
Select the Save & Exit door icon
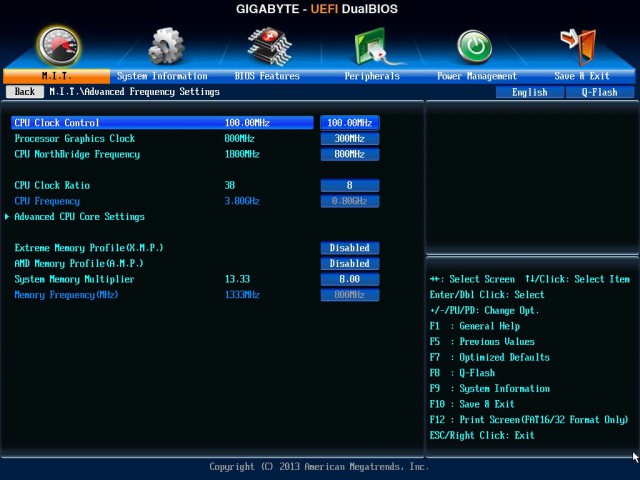click(579, 47)
